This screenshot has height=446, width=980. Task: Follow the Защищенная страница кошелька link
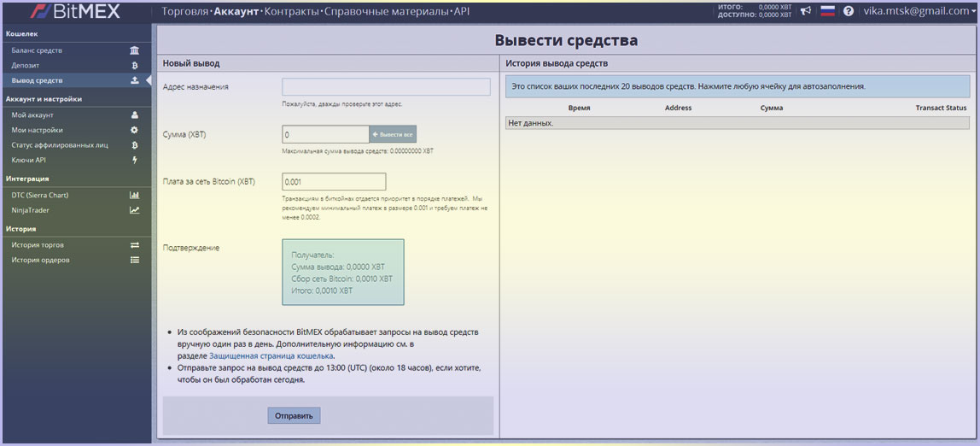[271, 355]
